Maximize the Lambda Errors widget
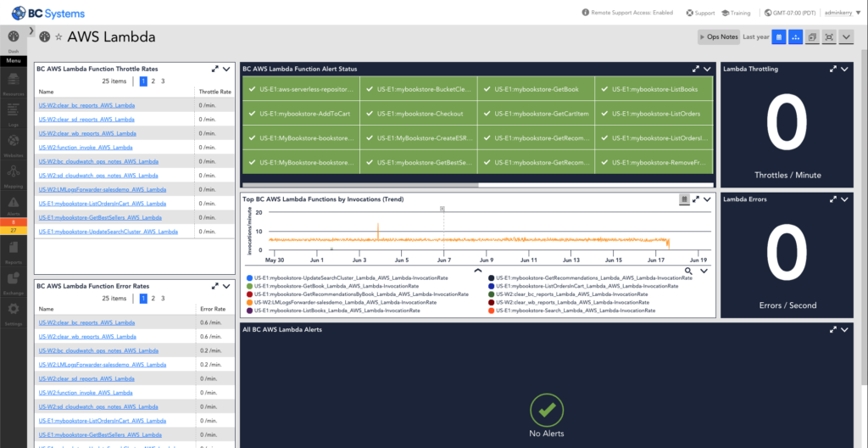The height and width of the screenshot is (448, 868). click(833, 199)
